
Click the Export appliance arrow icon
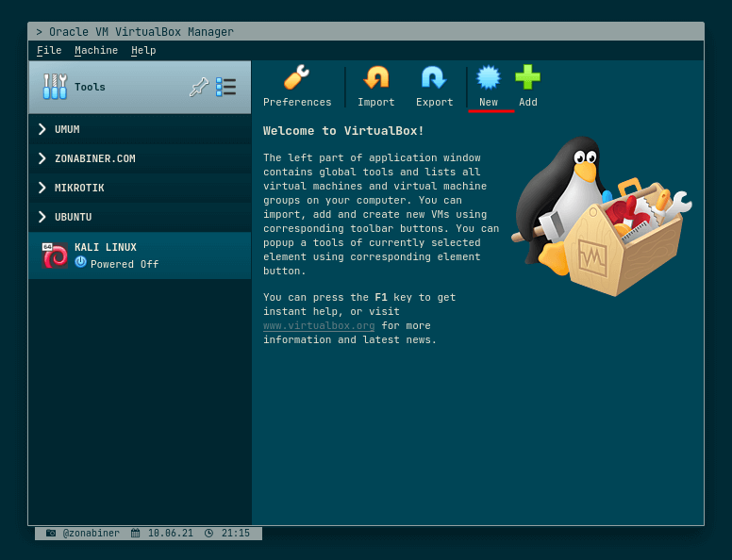pos(434,77)
